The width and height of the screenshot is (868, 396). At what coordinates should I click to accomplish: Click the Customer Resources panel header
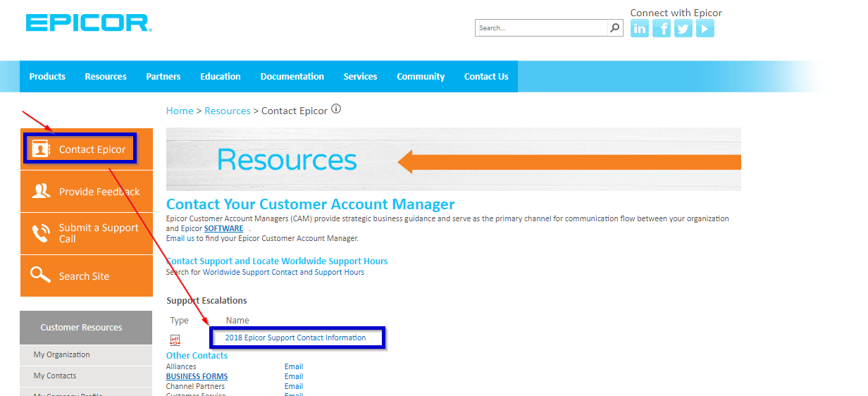[x=86, y=328]
